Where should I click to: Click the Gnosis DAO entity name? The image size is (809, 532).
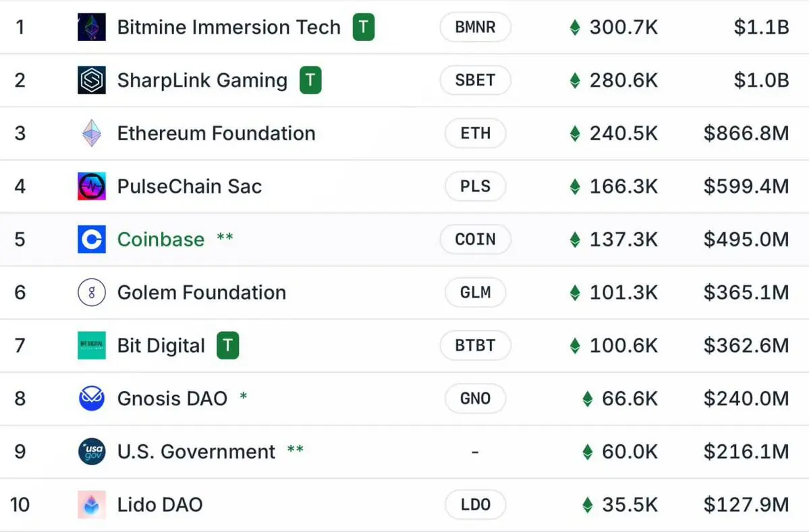pyautogui.click(x=172, y=398)
